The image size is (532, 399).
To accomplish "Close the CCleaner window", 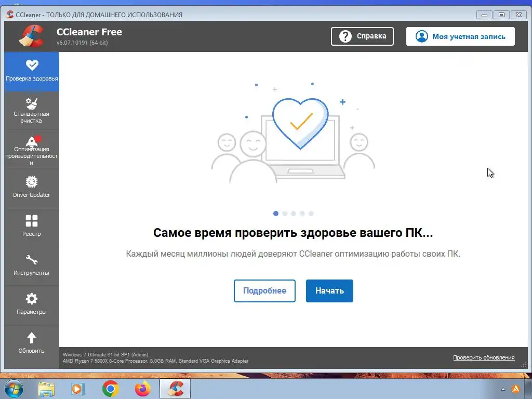I will 519,15.
